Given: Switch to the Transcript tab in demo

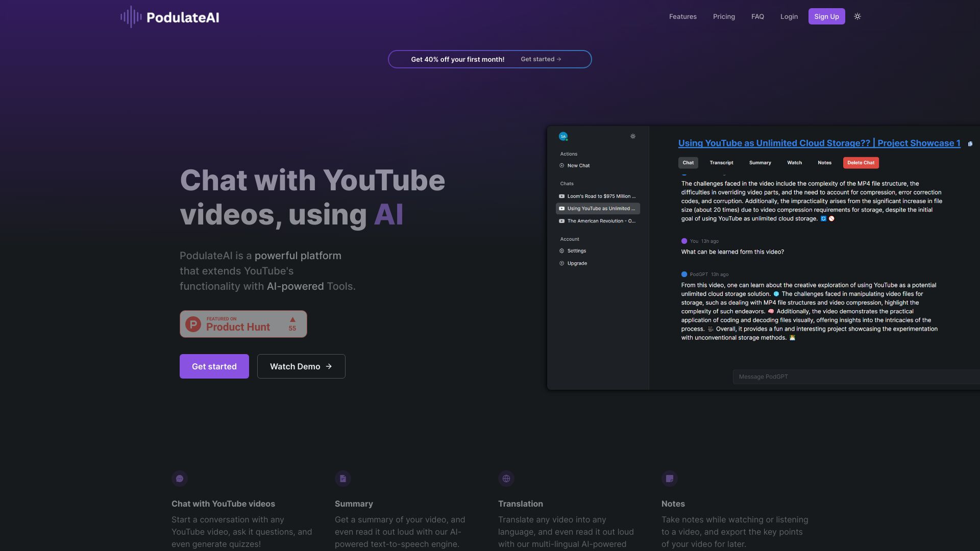Looking at the screenshot, I should tap(721, 163).
